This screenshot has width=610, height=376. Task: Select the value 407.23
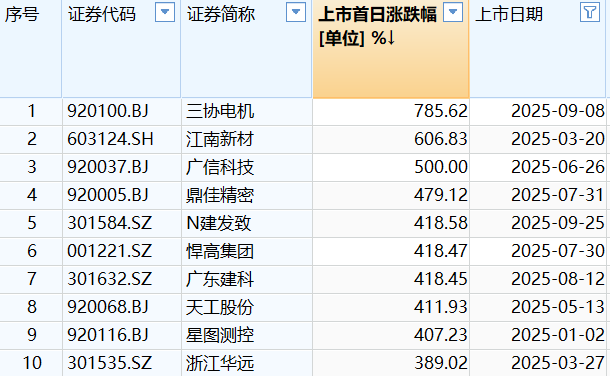[440, 335]
